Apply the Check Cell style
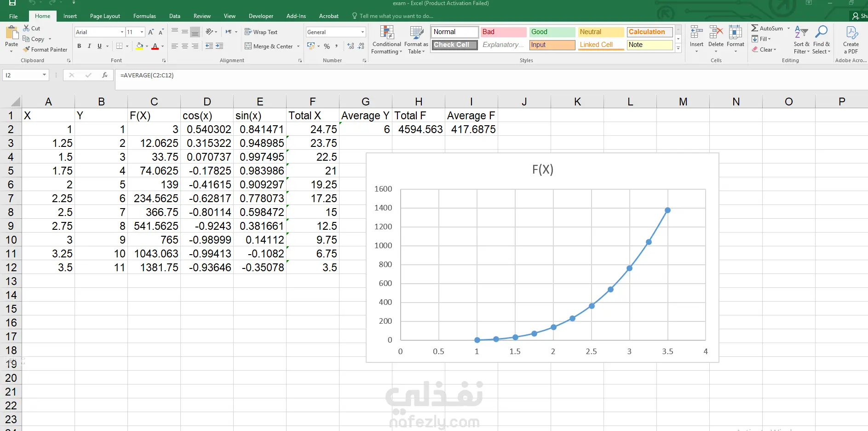This screenshot has width=868, height=431. point(454,45)
